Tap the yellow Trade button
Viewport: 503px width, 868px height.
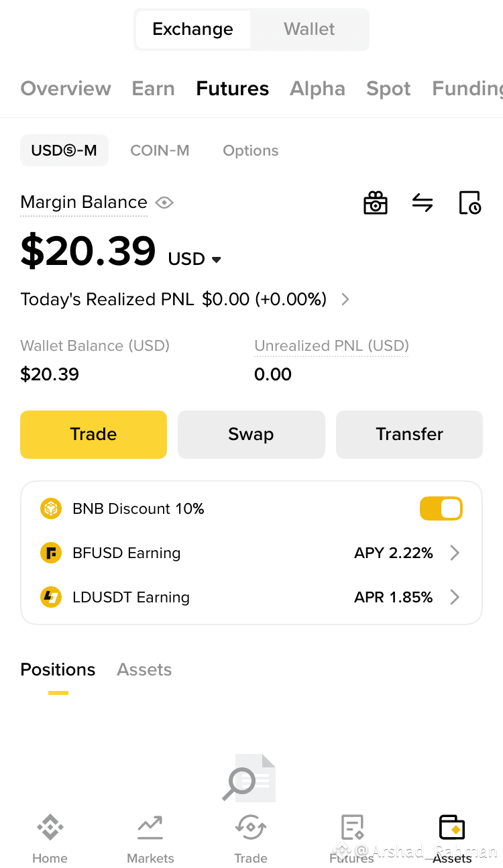click(x=93, y=435)
